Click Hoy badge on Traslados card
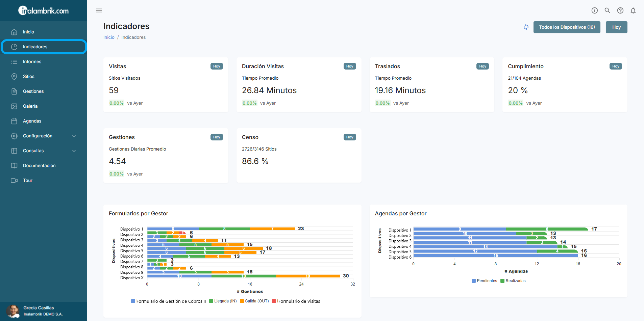 coord(482,66)
